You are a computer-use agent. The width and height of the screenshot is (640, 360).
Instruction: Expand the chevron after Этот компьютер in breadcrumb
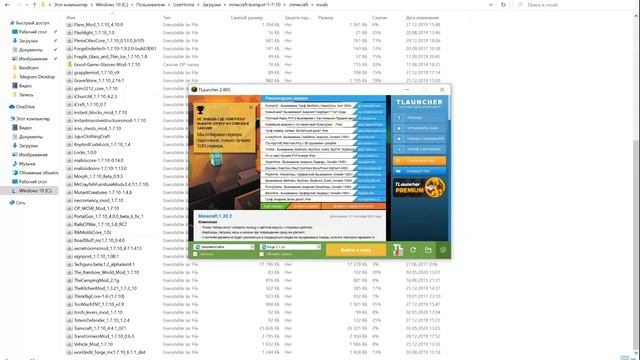(91, 4)
